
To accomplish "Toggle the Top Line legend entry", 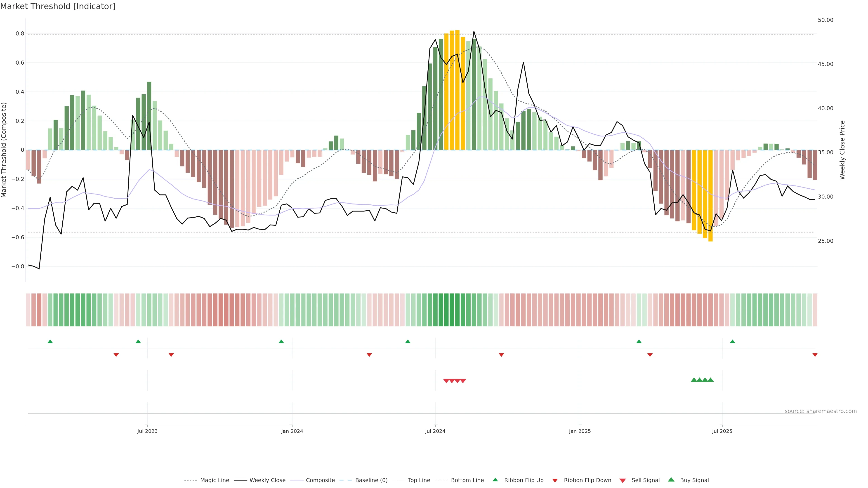I will [419, 480].
